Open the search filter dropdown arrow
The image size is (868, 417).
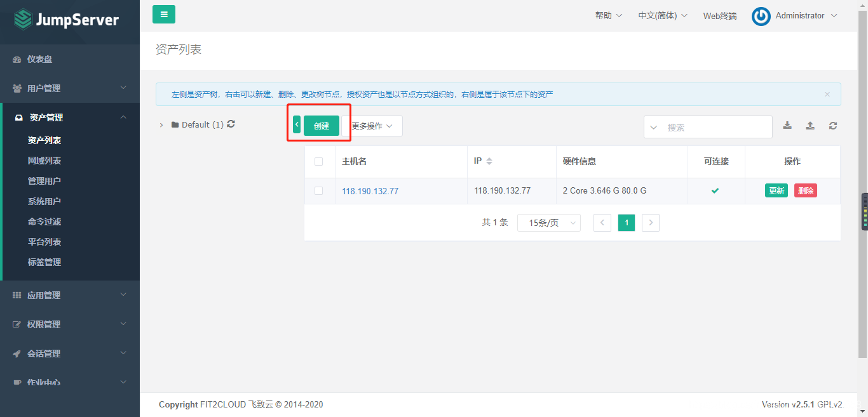point(654,128)
